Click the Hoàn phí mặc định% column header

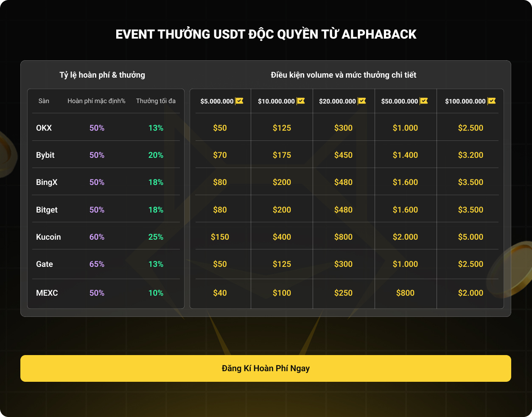pyautogui.click(x=96, y=101)
